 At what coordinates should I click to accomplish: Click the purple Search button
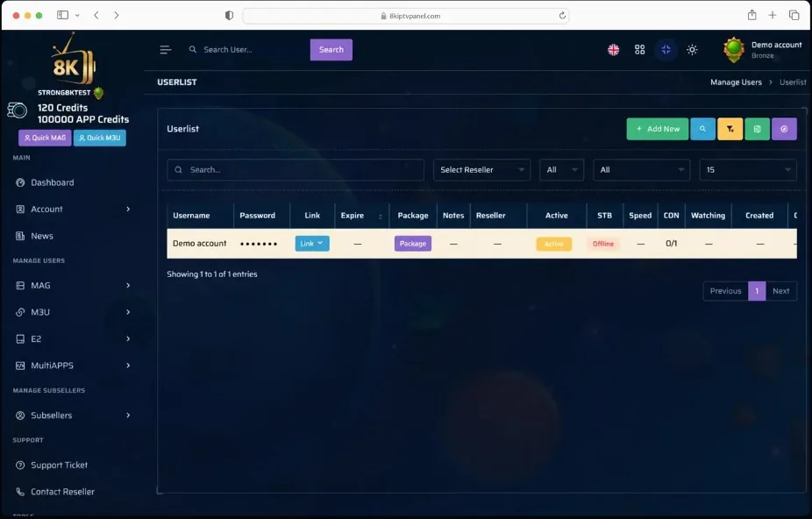[331, 50]
